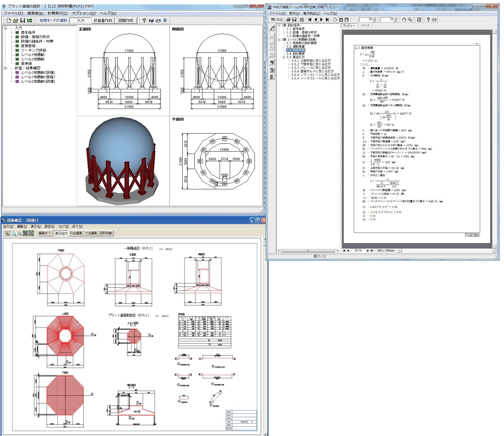Screen dimensions: 504x436
Task: Toggle the 設備の諸条件・材質 checkbox in the input tree
Action: click(17, 42)
